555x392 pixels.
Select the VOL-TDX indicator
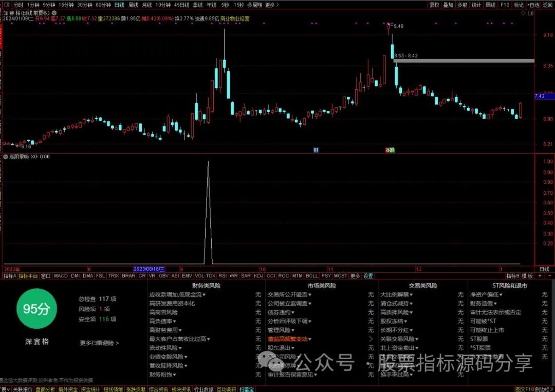(x=205, y=275)
